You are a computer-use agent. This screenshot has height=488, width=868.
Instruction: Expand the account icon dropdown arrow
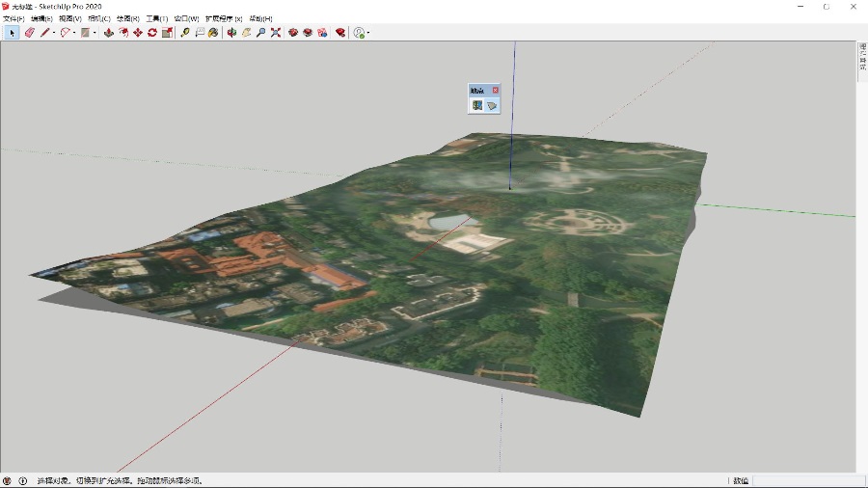[x=368, y=33]
